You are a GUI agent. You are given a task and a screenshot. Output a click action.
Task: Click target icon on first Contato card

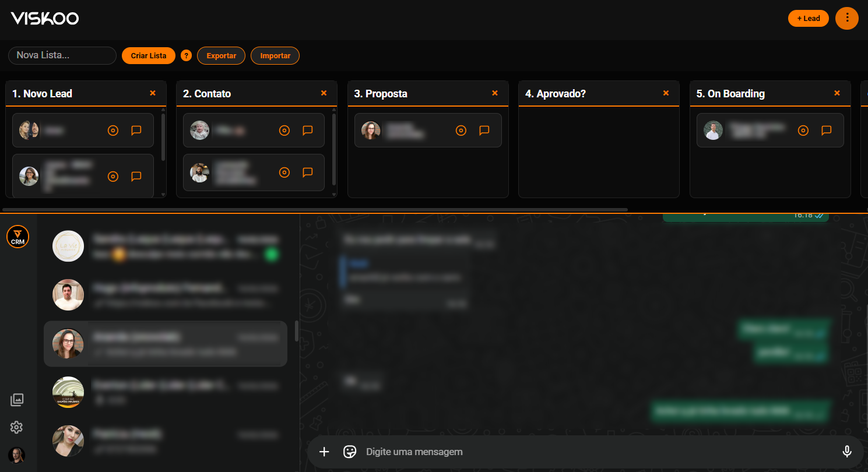[x=284, y=131]
